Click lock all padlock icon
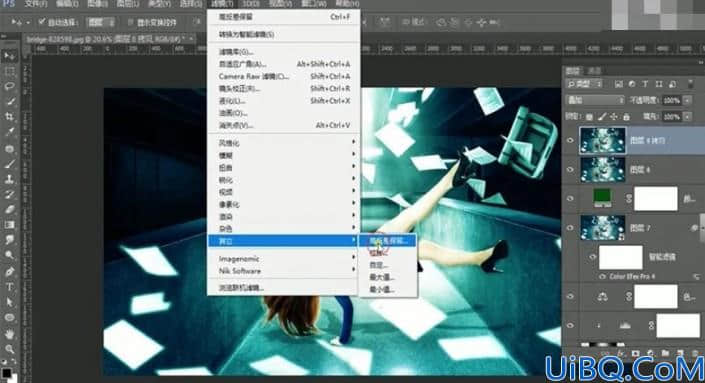705x383 pixels. coord(626,116)
